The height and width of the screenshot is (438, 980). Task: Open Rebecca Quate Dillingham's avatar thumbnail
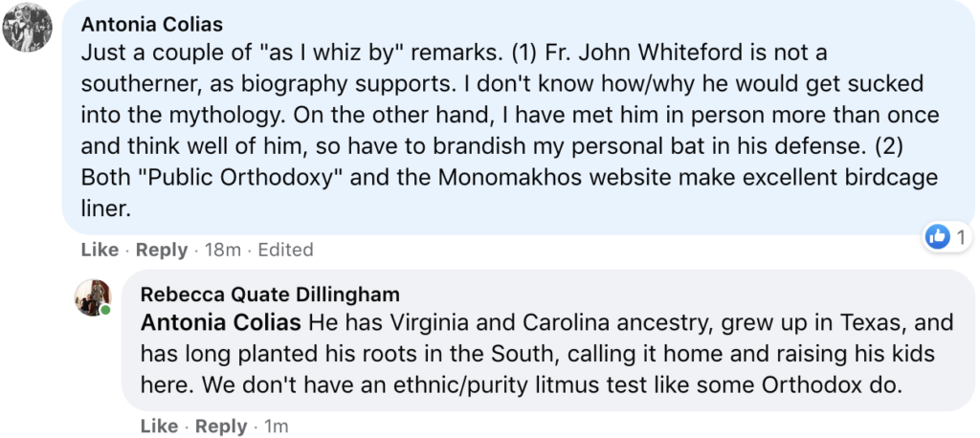tap(93, 296)
